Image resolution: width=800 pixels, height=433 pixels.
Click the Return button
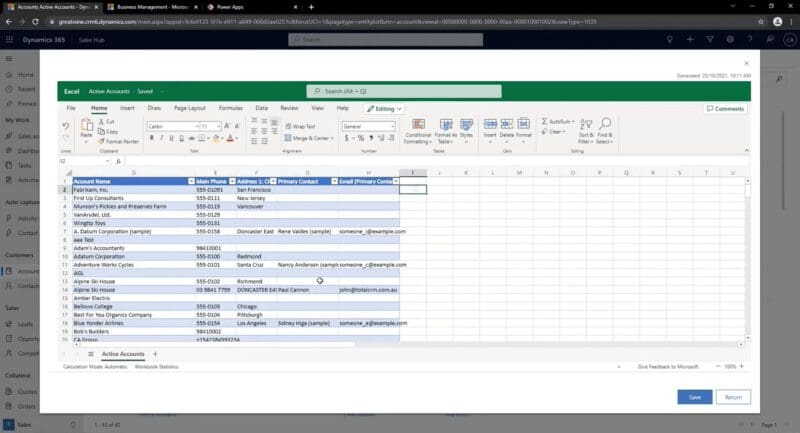pos(733,397)
